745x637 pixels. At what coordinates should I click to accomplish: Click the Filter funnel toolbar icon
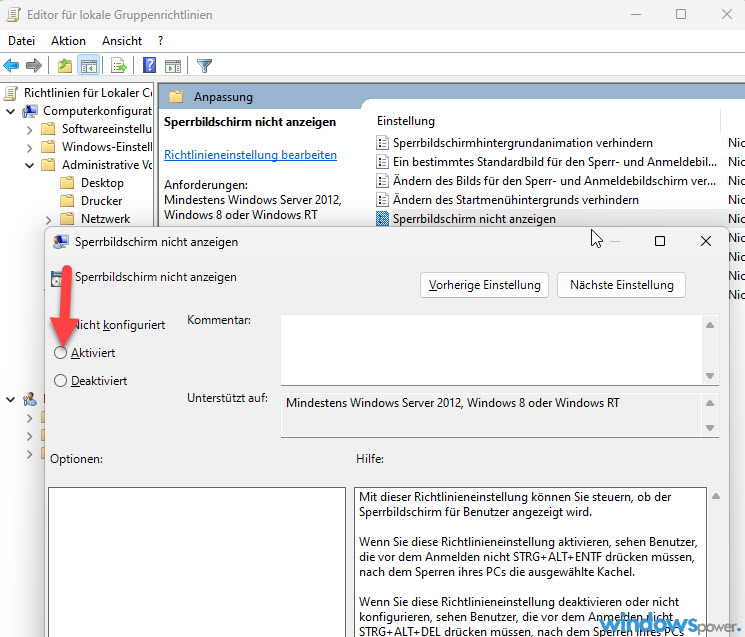[204, 66]
